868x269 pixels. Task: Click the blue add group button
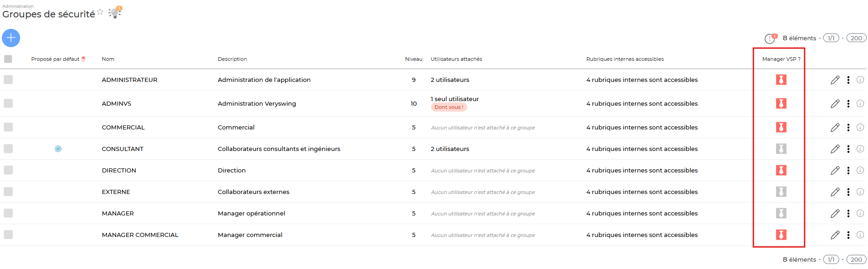pos(11,38)
